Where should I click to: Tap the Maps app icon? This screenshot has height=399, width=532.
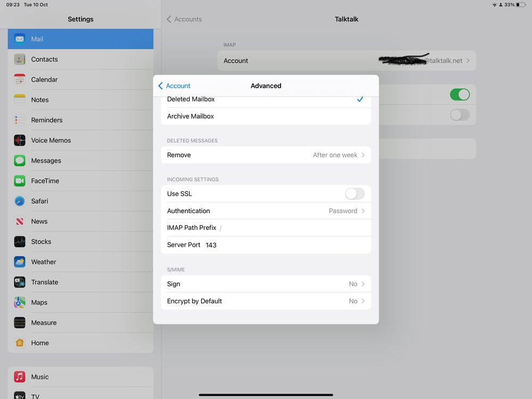coord(20,302)
